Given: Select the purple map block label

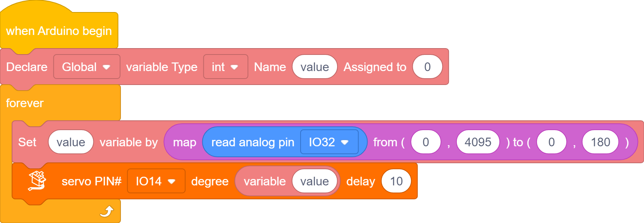Looking at the screenshot, I should [x=185, y=142].
